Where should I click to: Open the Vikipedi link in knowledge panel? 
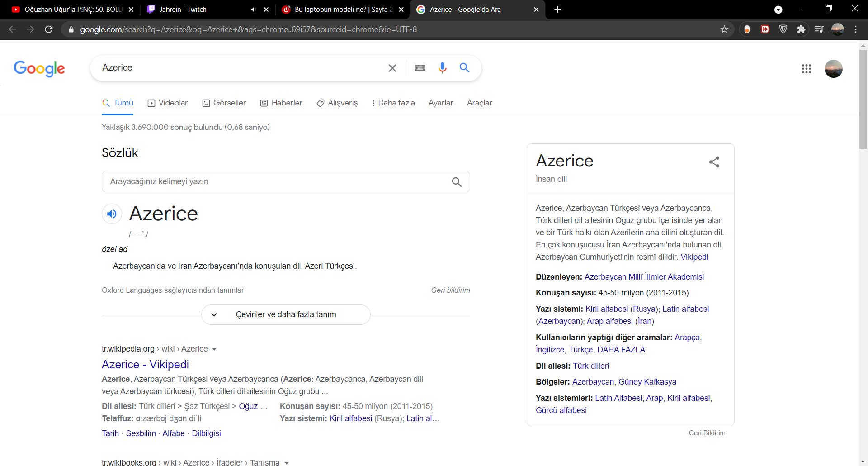click(694, 257)
